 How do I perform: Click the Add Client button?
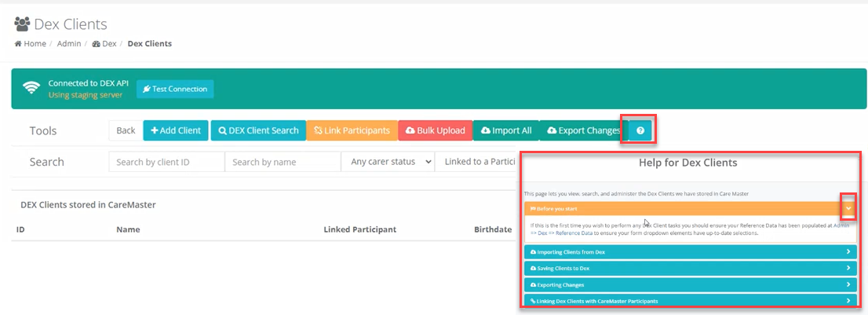[176, 130]
